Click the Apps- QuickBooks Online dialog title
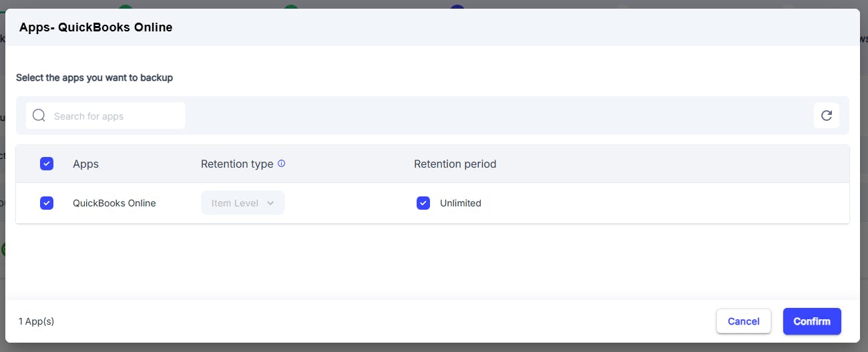Image resolution: width=868 pixels, height=352 pixels. coord(96,27)
